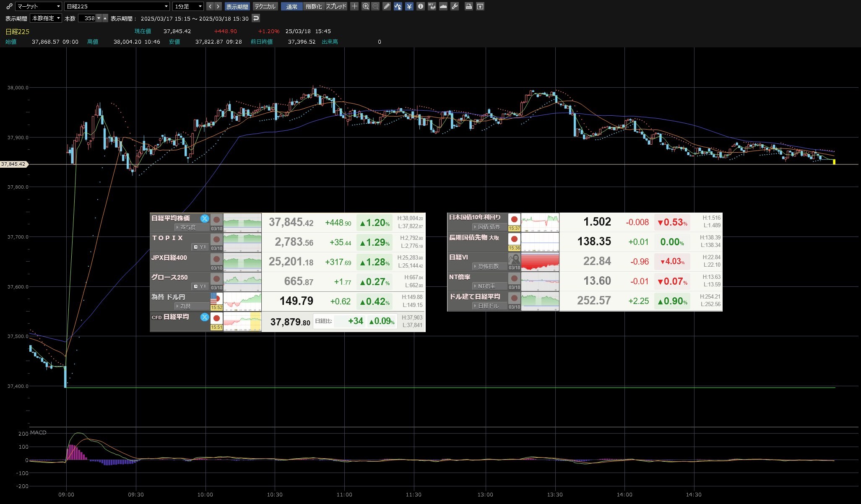
Task: Increase bar count with the up stepper
Action: click(x=105, y=18)
